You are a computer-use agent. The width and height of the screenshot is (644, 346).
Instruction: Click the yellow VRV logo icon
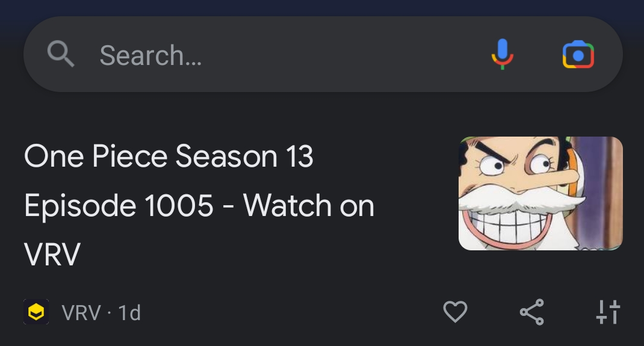[36, 312]
